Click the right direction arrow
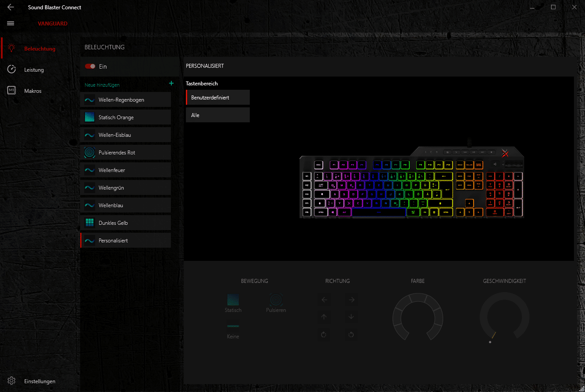Image resolution: width=585 pixels, height=392 pixels. point(351,300)
